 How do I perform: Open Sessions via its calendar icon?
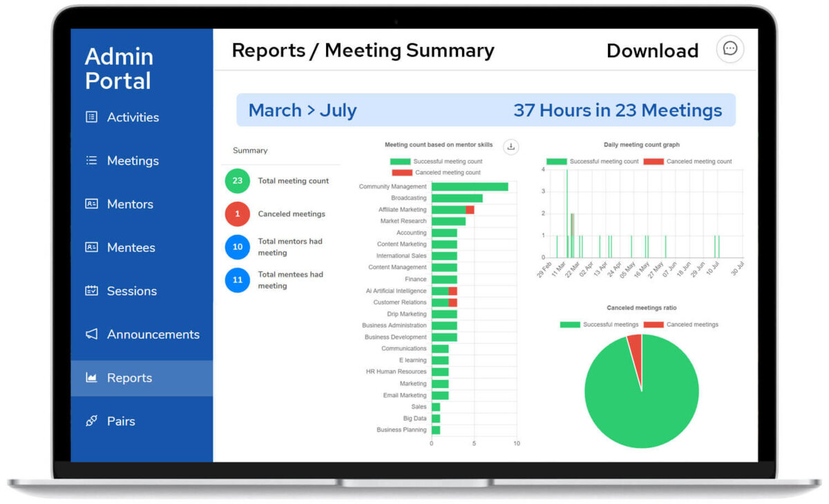point(90,291)
